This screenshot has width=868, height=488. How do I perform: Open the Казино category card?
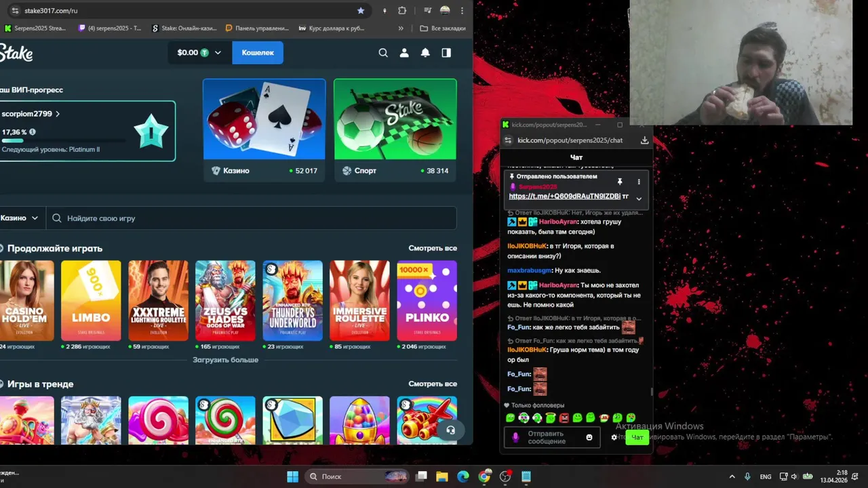point(264,130)
